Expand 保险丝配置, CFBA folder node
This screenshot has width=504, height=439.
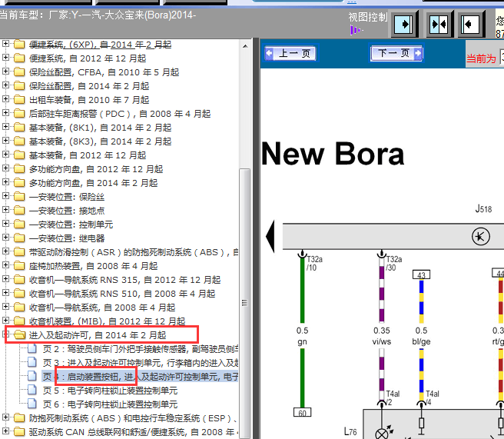point(5,72)
